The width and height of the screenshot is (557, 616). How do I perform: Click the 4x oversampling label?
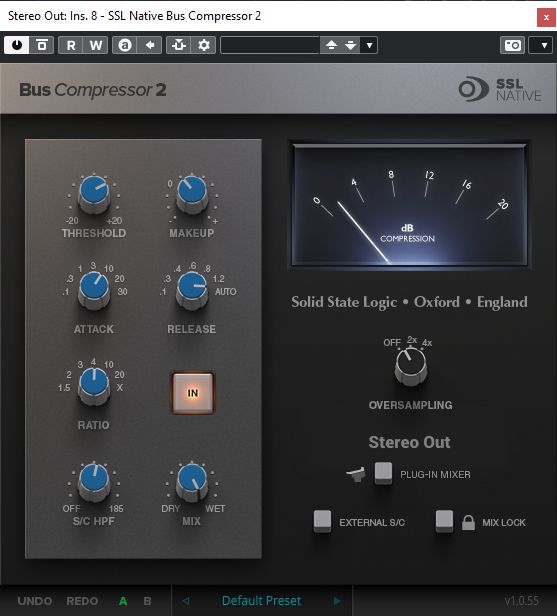click(x=427, y=343)
